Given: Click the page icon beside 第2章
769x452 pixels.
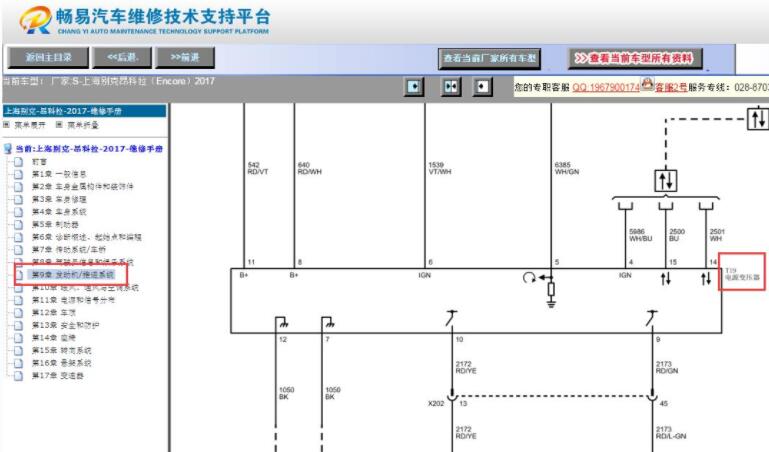Looking at the screenshot, I should click(18, 187).
